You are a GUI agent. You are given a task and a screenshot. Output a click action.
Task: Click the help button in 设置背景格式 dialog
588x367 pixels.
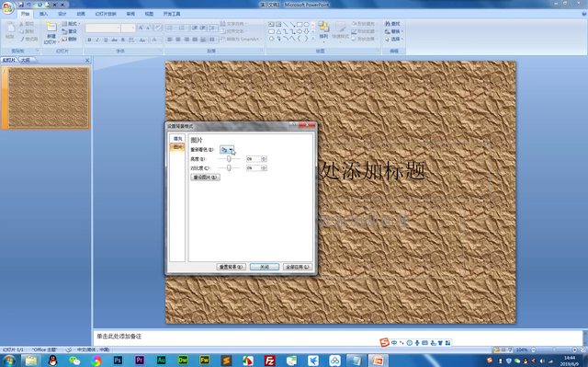(x=293, y=124)
